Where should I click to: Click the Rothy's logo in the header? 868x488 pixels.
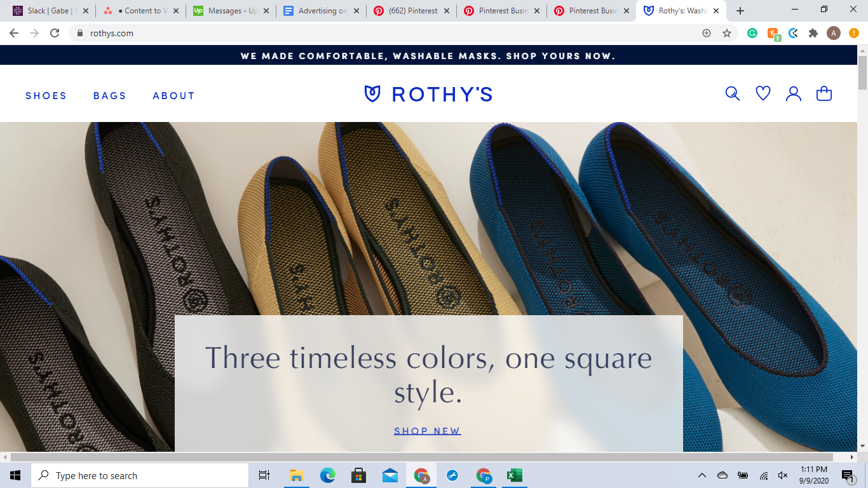[428, 94]
